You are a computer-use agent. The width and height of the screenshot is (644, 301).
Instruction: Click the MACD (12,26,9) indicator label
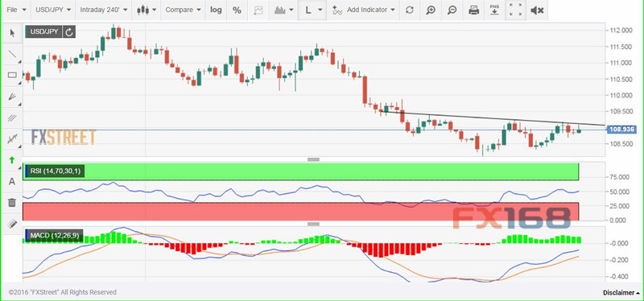click(54, 235)
